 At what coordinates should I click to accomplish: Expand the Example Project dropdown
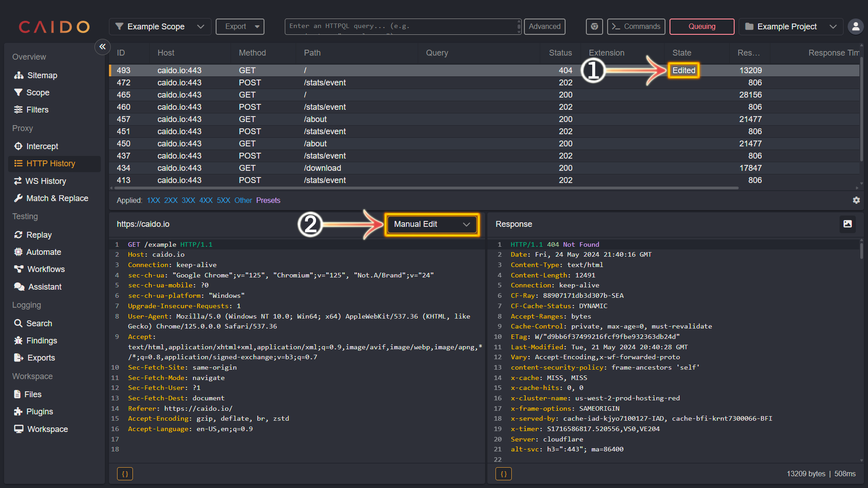(791, 27)
